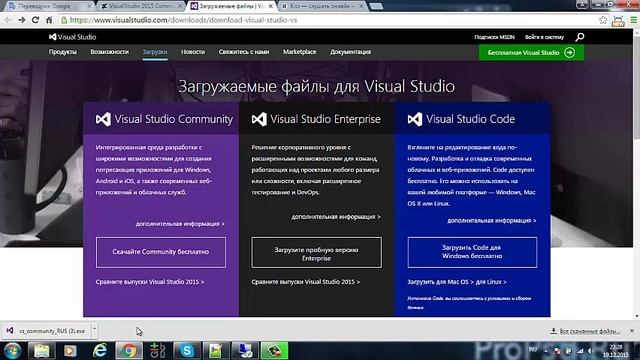Screen dimensions: 640x360
Task: Open the Новости menu item
Action: pyautogui.click(x=193, y=52)
